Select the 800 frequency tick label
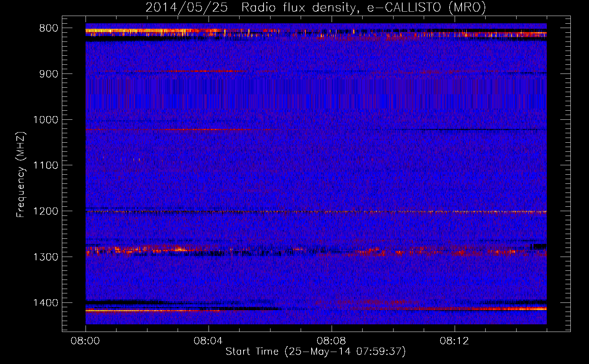Image resolution: width=589 pixels, height=364 pixels. click(x=49, y=28)
